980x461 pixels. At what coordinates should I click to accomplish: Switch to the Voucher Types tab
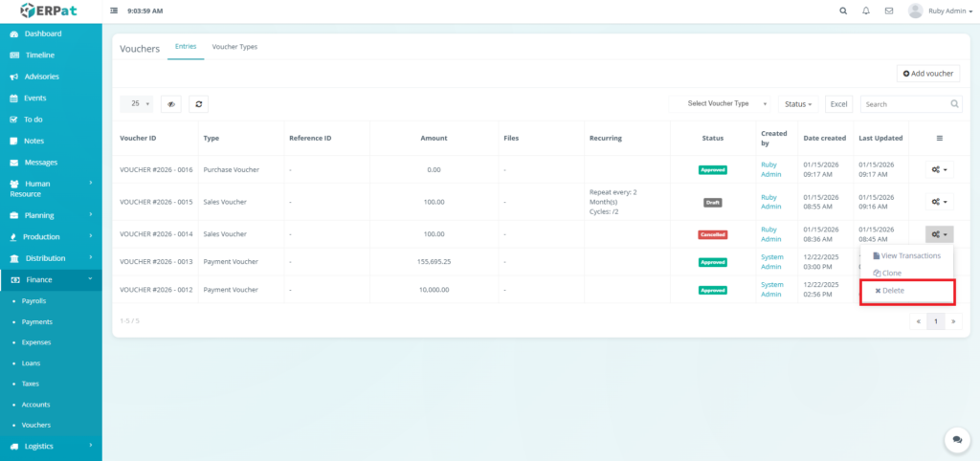[234, 47]
